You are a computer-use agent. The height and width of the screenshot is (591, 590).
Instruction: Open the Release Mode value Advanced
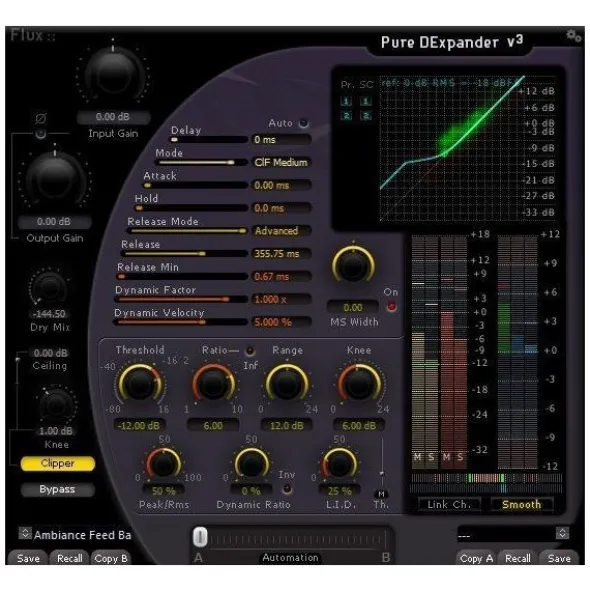pyautogui.click(x=281, y=231)
